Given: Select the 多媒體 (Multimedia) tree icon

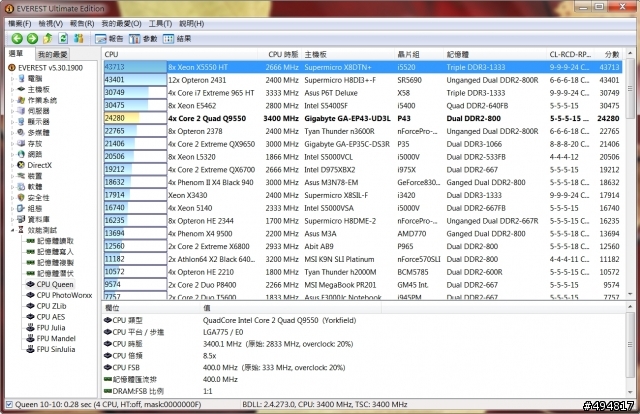Looking at the screenshot, I should 21,132.
